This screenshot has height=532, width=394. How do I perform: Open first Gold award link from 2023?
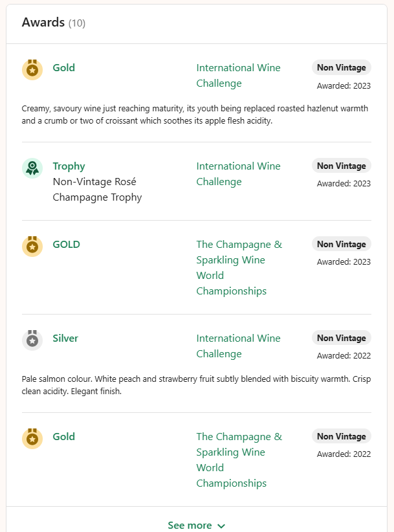(x=64, y=68)
